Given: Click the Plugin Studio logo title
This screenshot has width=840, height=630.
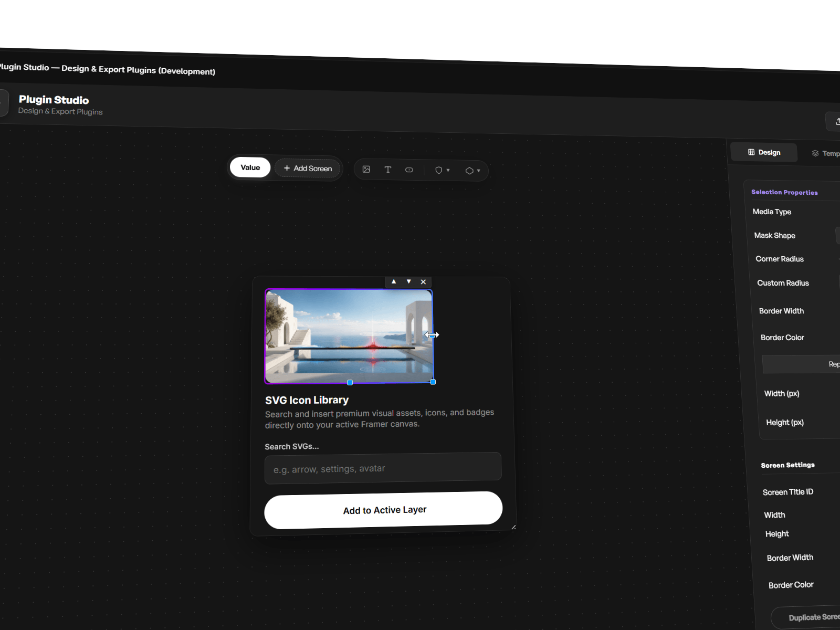Looking at the screenshot, I should tap(54, 100).
